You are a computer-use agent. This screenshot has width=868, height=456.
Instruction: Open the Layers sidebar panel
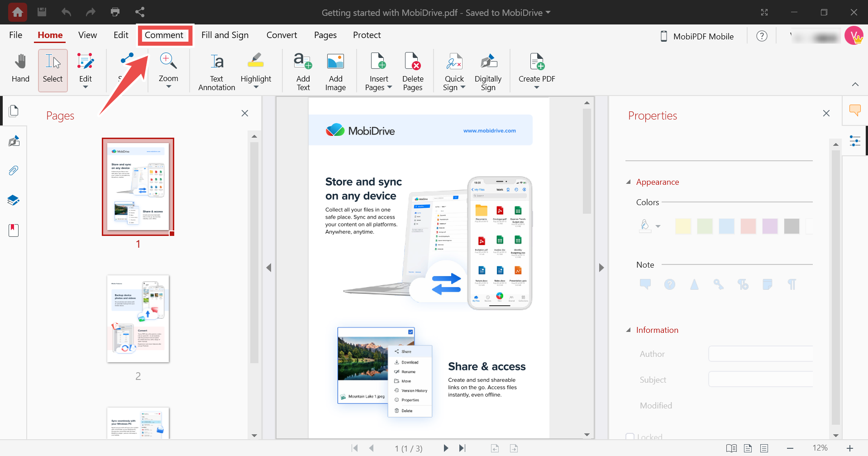(14, 200)
